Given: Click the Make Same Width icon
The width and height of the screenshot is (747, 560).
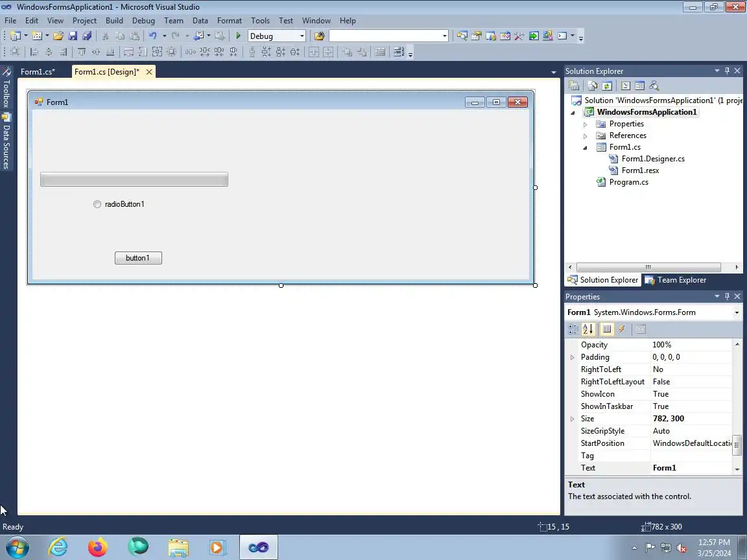Looking at the screenshot, I should (x=128, y=52).
